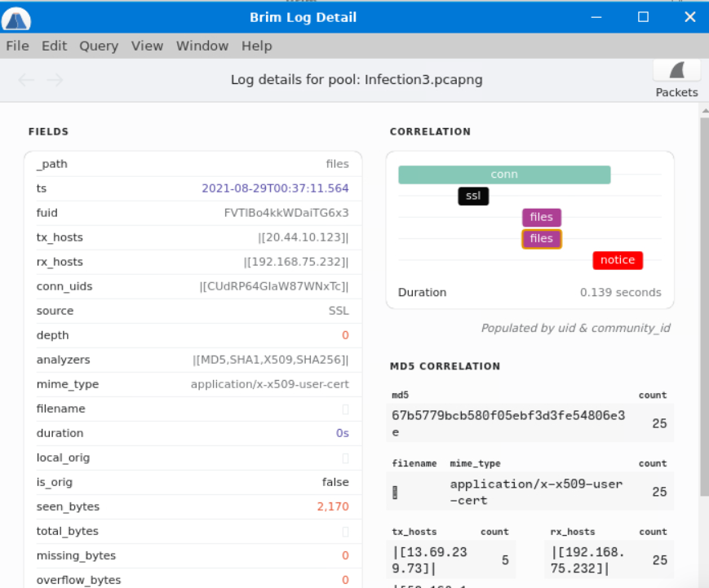The width and height of the screenshot is (709, 588).
Task: Click the analyzers value MD5,SHA1,X509,SHA256
Action: (x=270, y=360)
